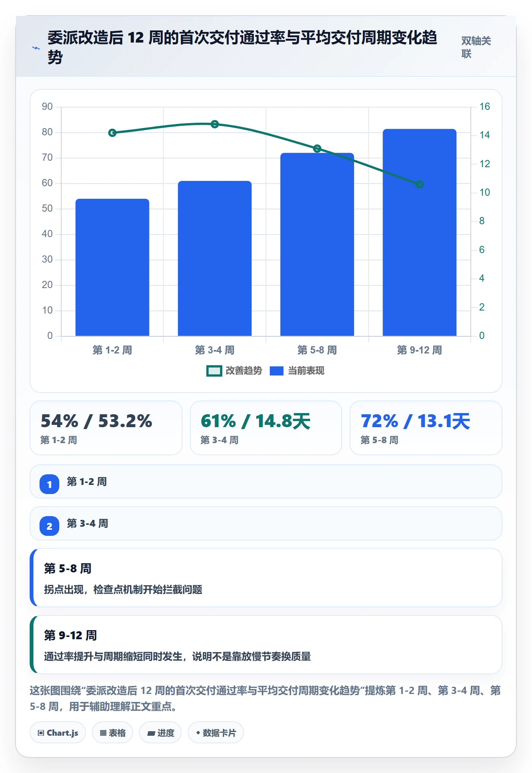532x773 pixels.
Task: Click the 第 9-12 周 x-axis label
Action: [420, 350]
